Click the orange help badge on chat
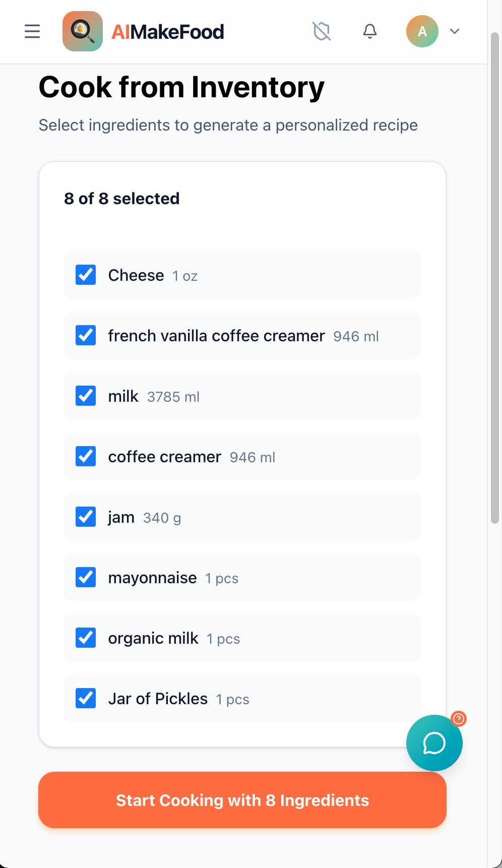This screenshot has width=502, height=868. (459, 718)
